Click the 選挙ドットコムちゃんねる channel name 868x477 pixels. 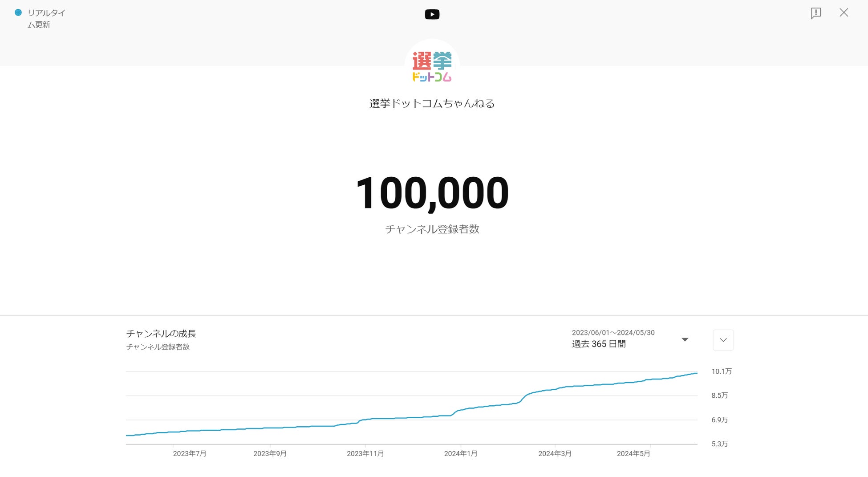click(x=432, y=104)
